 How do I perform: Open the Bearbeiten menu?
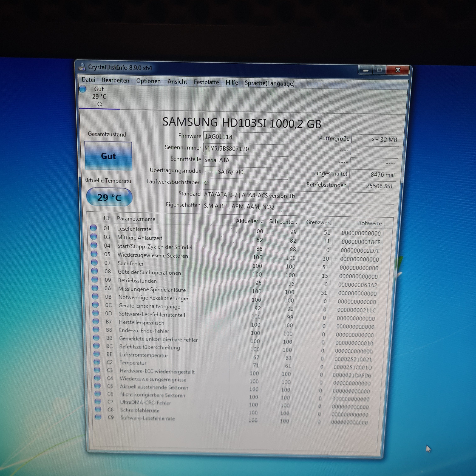tap(116, 80)
